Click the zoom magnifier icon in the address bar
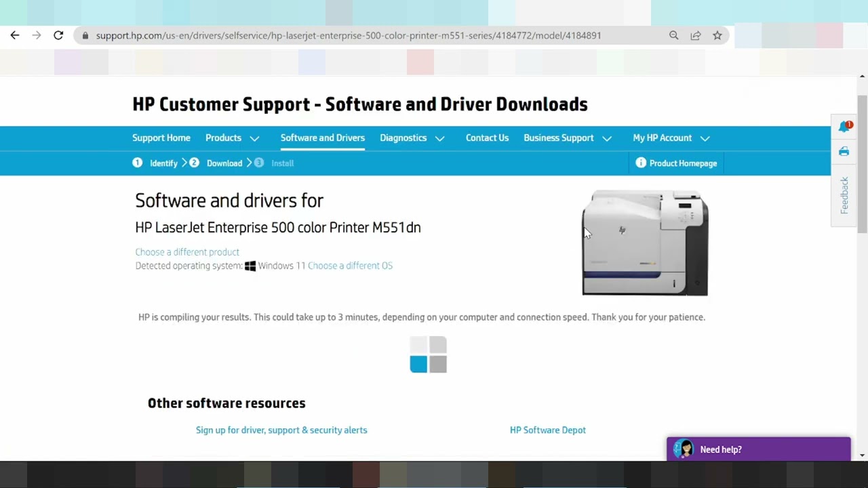 pyautogui.click(x=673, y=35)
